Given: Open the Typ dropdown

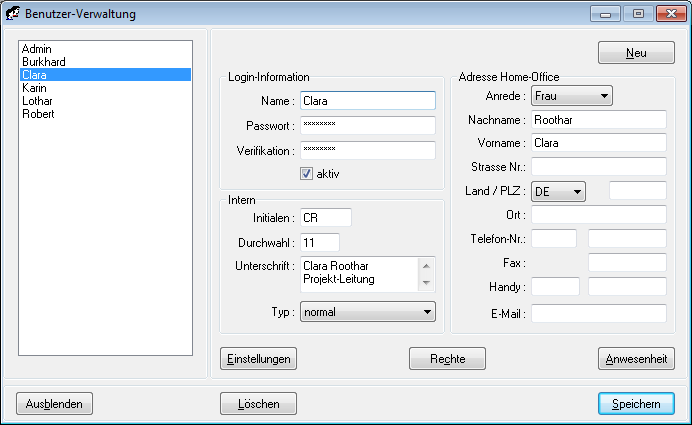Looking at the screenshot, I should [x=368, y=312].
